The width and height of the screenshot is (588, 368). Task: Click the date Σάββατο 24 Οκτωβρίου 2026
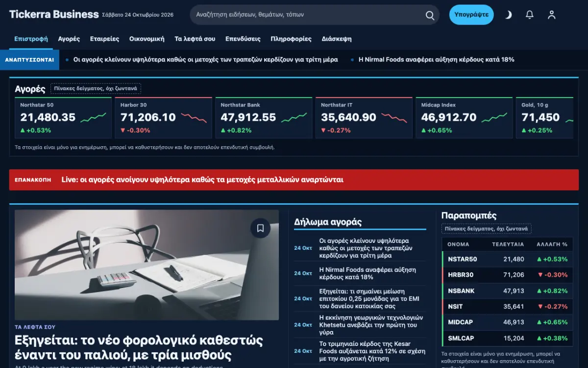pyautogui.click(x=138, y=15)
